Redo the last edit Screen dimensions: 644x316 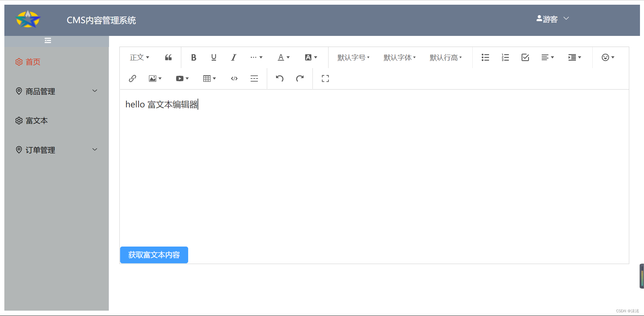(300, 78)
